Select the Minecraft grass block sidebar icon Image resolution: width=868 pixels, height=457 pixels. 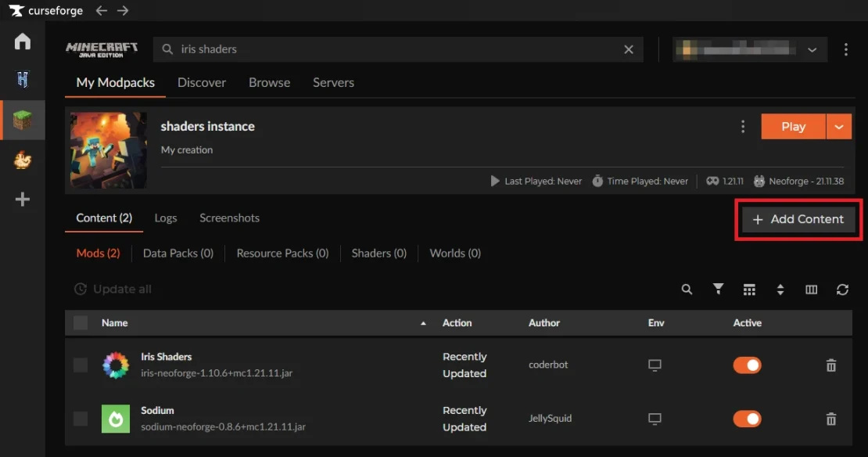coord(23,120)
